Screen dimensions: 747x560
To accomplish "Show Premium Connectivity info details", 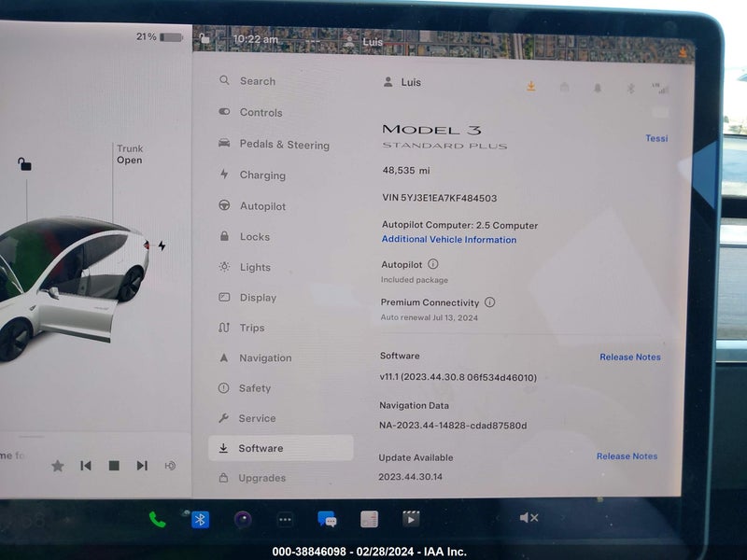I will 489,301.
